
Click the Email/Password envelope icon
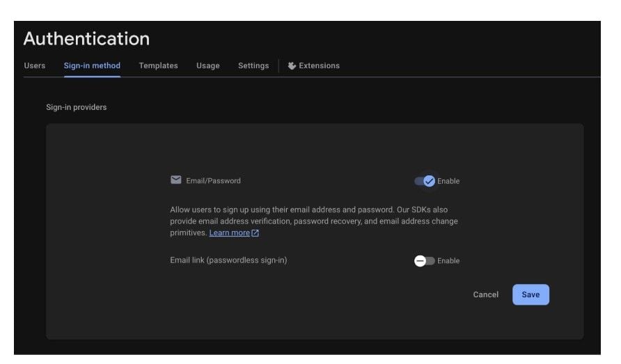point(176,180)
